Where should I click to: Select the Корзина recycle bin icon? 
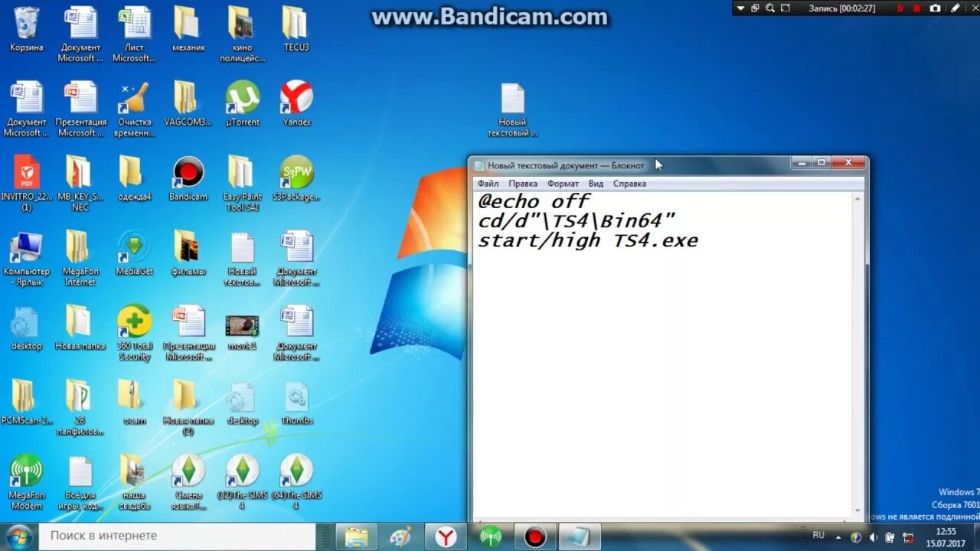point(27,29)
